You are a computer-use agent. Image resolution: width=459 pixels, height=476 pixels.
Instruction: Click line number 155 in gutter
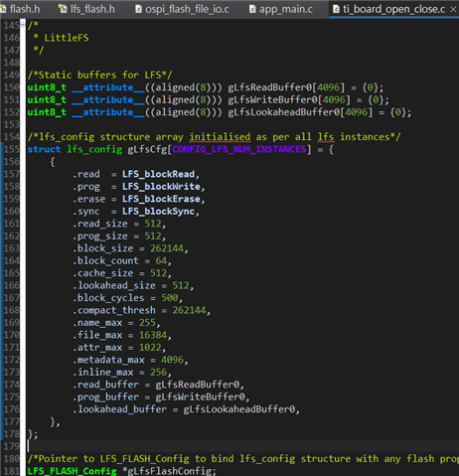coord(11,149)
